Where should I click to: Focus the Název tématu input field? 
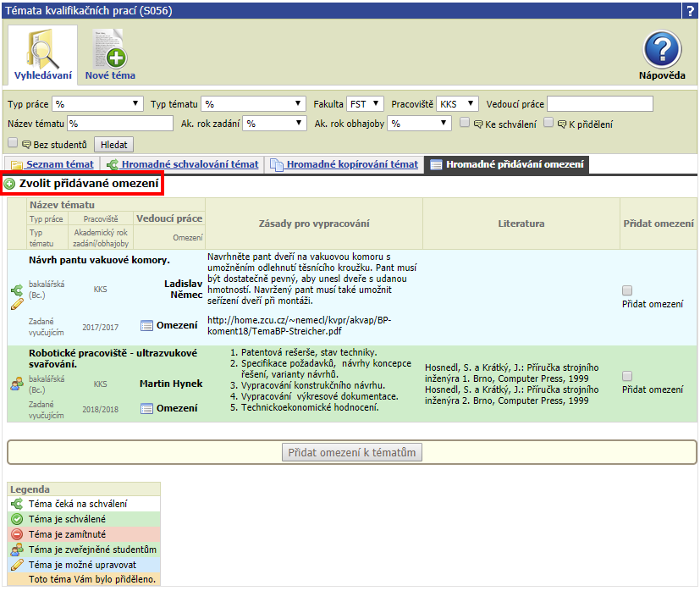(120, 124)
